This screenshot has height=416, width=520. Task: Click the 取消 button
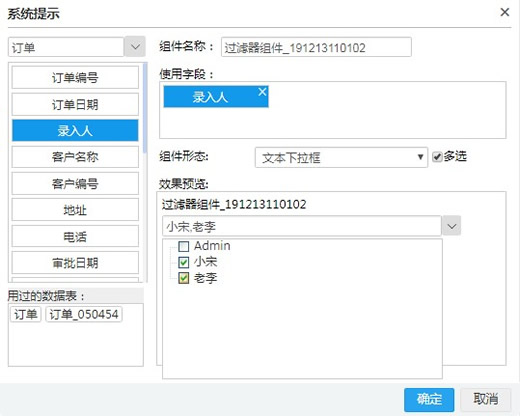pyautogui.click(x=486, y=399)
